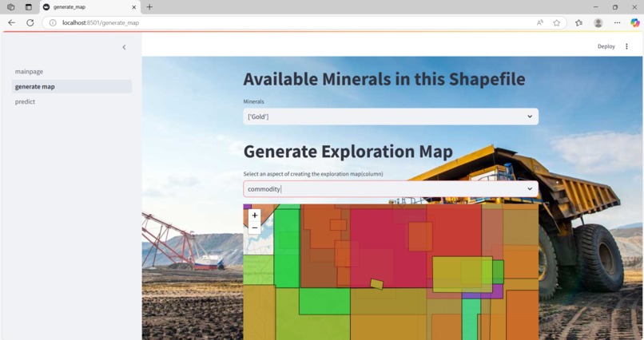Open the workspaces icon in title bar
Image resolution: width=644 pixels, height=340 pixels.
pyautogui.click(x=11, y=7)
